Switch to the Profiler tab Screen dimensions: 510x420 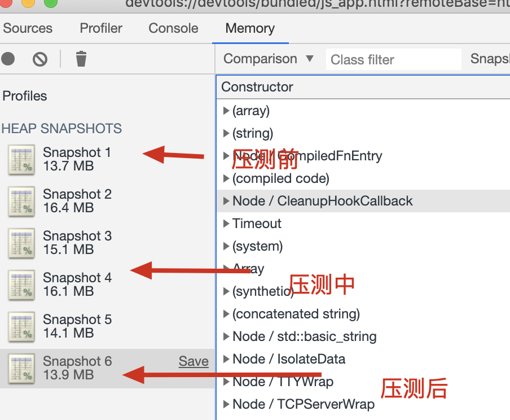[x=101, y=28]
